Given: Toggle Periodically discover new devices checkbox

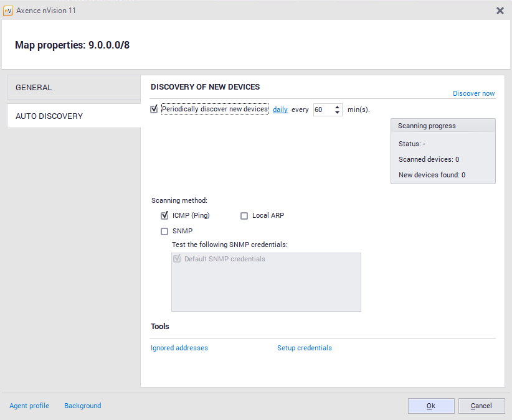Looking at the screenshot, I should coord(154,109).
